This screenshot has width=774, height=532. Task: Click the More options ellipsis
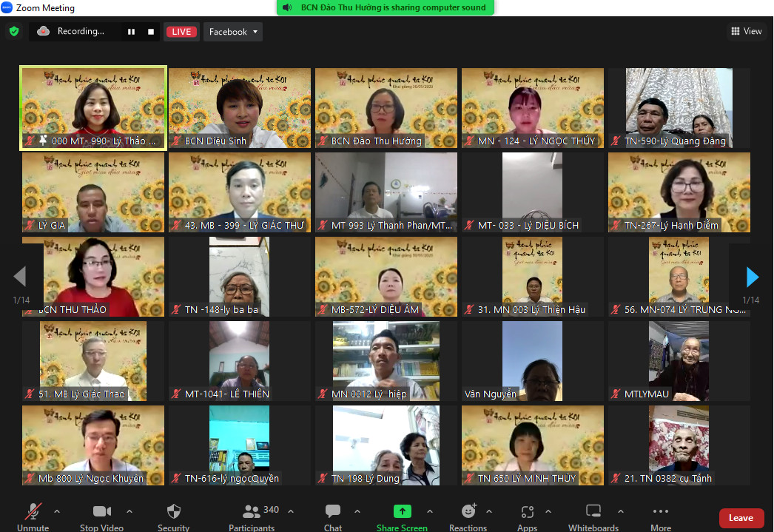tap(661, 512)
